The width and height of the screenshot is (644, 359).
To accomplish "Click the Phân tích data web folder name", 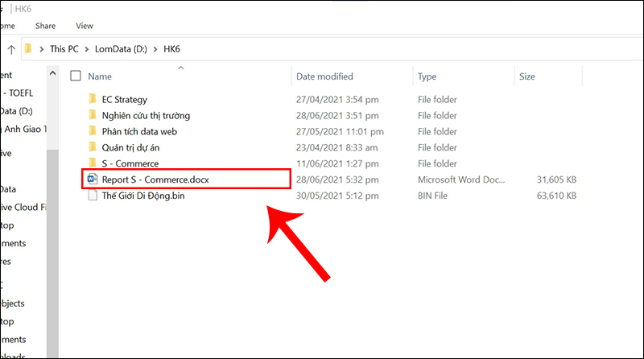I will 139,131.
